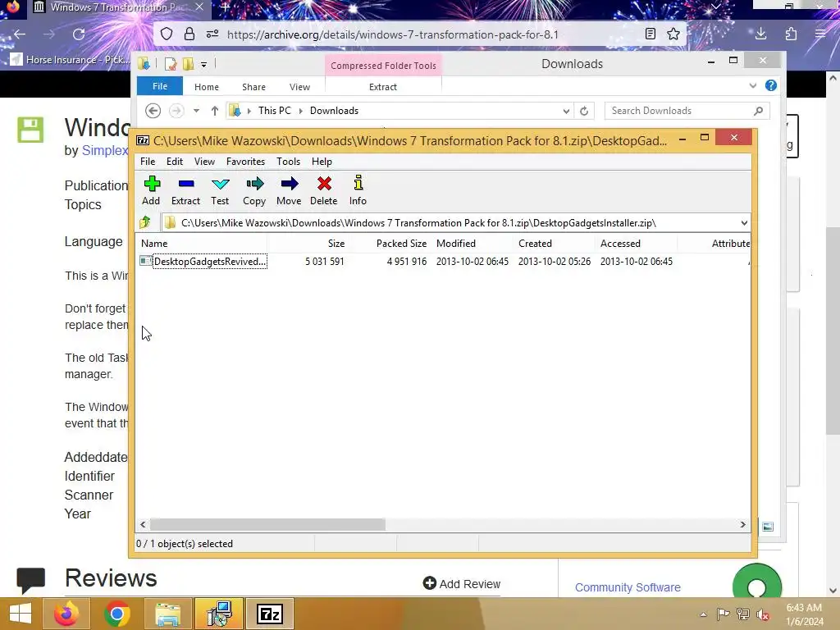Image resolution: width=840 pixels, height=630 pixels.
Task: Switch to View tab in Downloads Explorer
Action: click(299, 87)
